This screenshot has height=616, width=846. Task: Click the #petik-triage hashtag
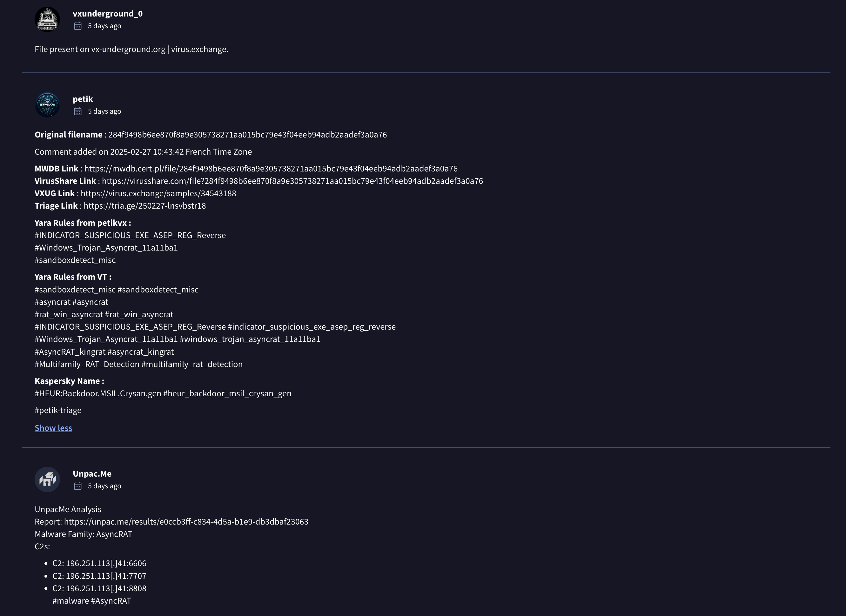click(58, 410)
